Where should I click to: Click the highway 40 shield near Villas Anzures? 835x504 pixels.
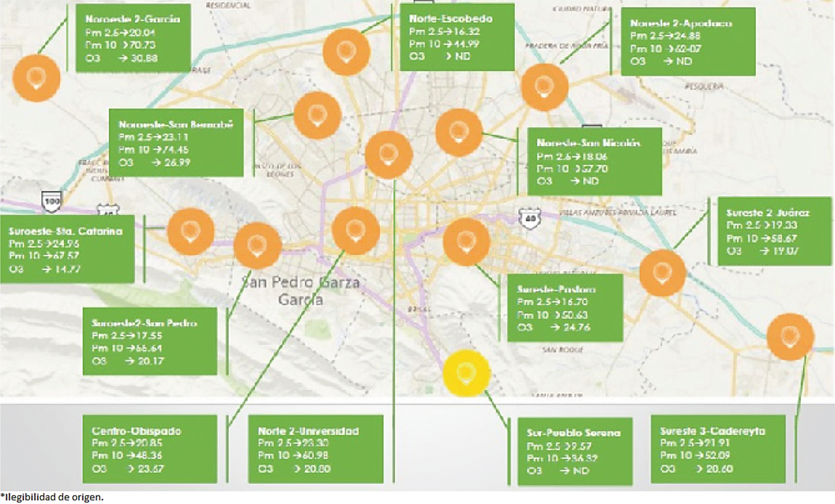(530, 219)
